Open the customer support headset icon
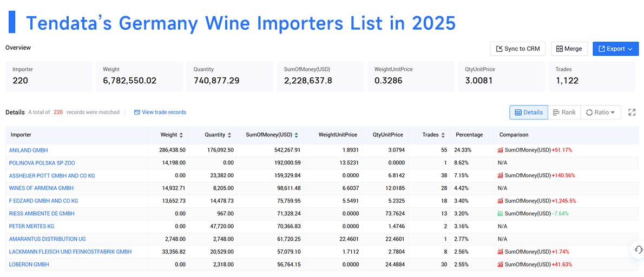 638,249
